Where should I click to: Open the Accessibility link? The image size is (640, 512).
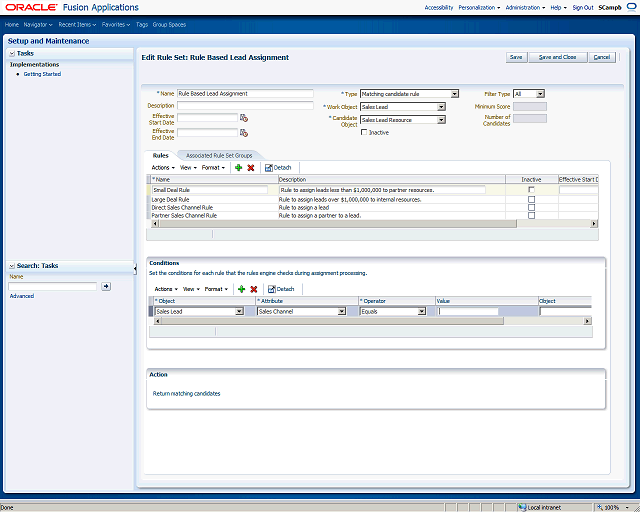click(439, 7)
